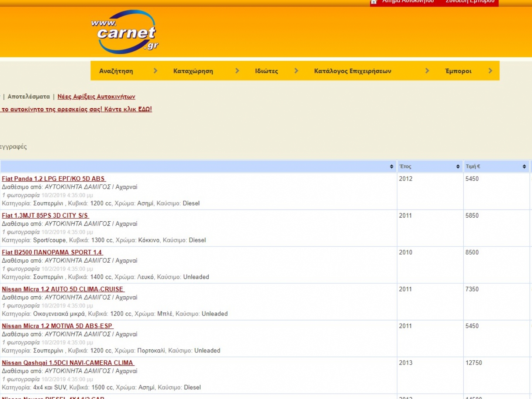532x399 pixels.
Task: Expand the arrow next to Έμποροι
Action: [x=490, y=71]
